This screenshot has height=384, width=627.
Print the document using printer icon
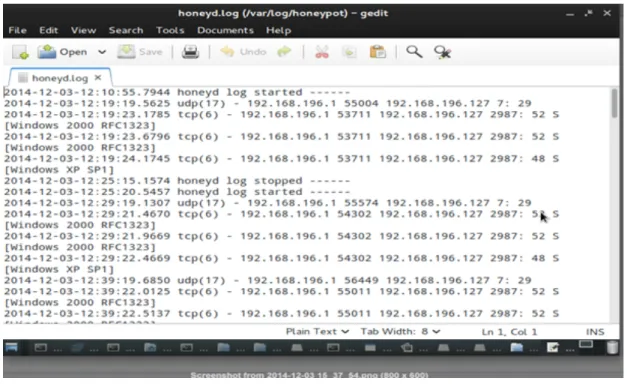click(190, 52)
